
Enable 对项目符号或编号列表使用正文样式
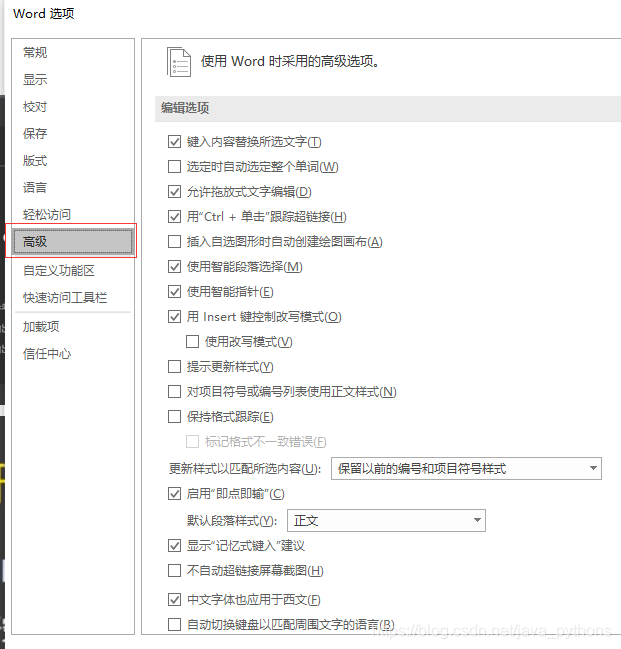coord(174,391)
